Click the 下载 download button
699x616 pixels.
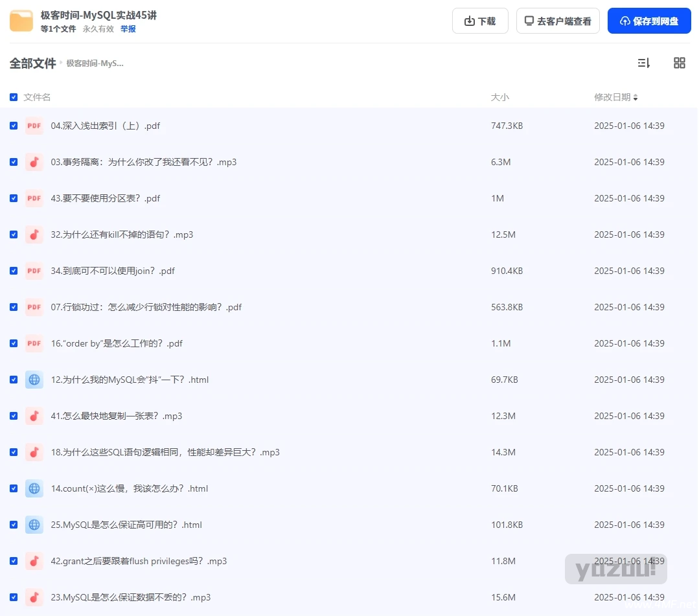[x=480, y=21]
